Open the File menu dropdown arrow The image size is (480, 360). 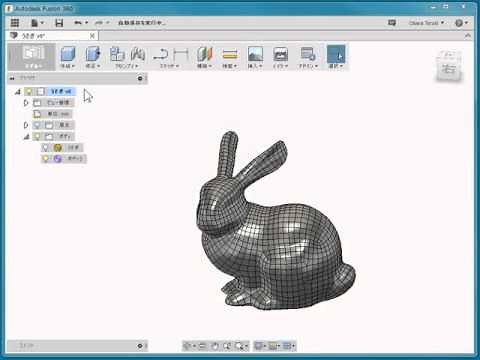[x=42, y=23]
